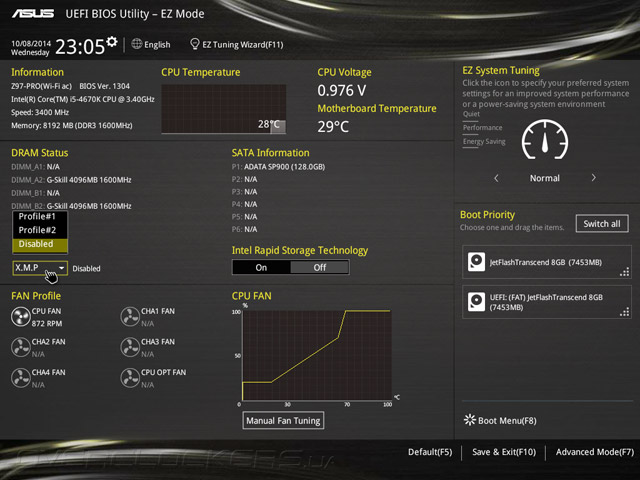
Task: Go to next EZ System Tuning mode
Action: 593,178
